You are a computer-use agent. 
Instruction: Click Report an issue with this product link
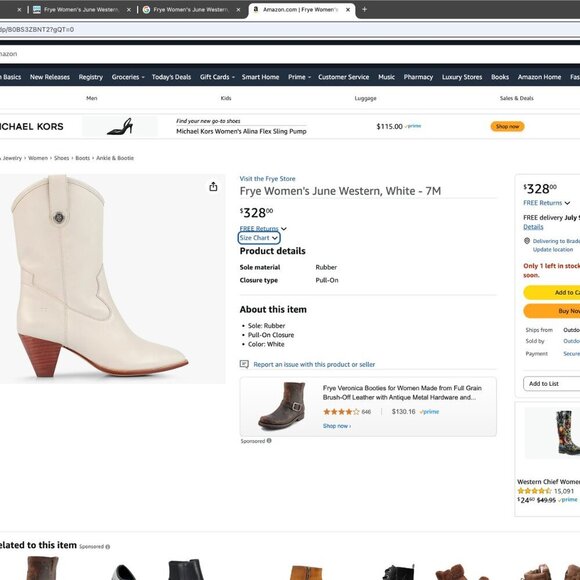(314, 364)
